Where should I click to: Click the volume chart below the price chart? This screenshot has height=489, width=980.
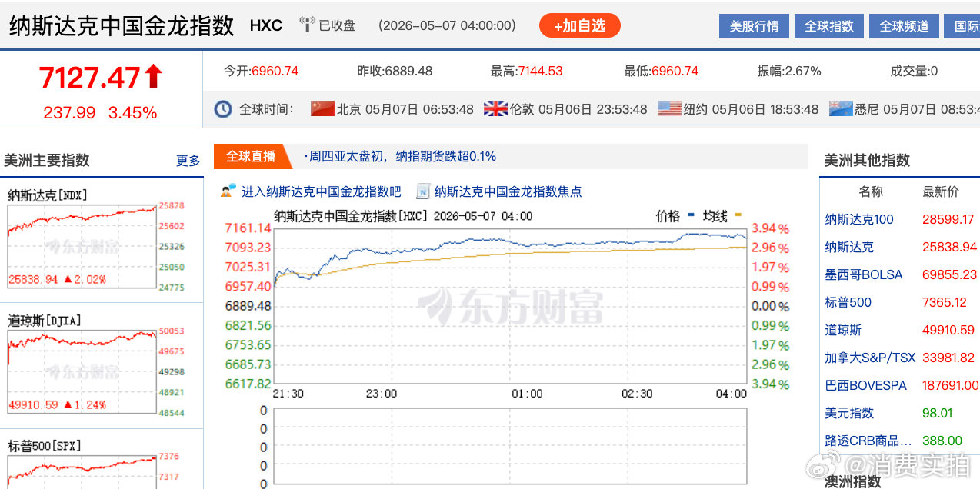tap(510, 447)
